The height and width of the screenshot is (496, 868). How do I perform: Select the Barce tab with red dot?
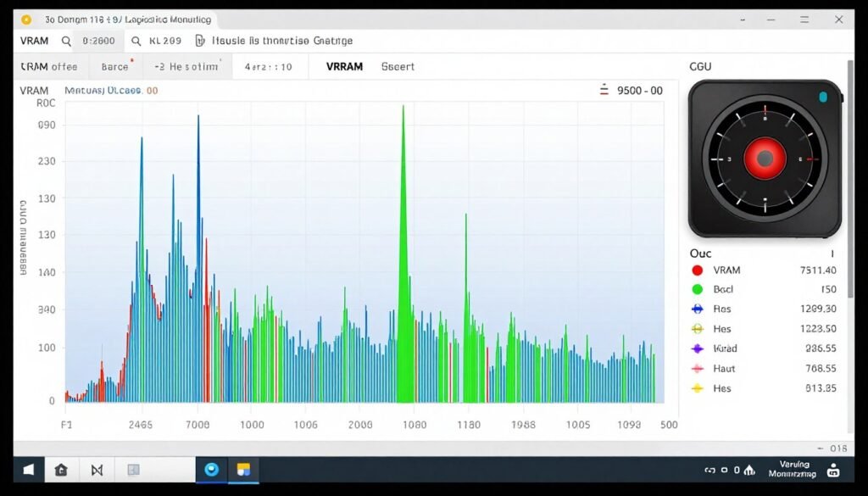click(x=115, y=66)
